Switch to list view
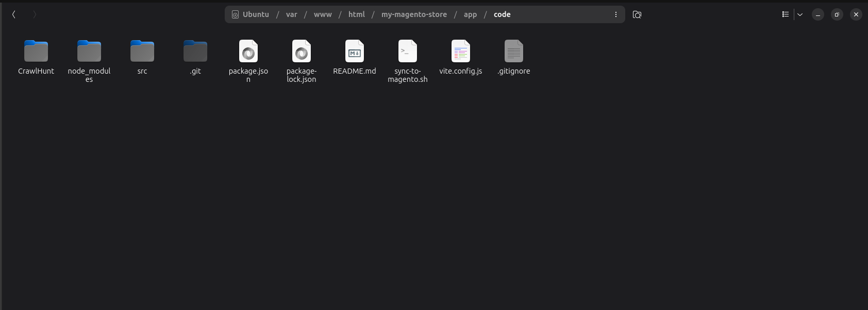868x310 pixels. [786, 14]
